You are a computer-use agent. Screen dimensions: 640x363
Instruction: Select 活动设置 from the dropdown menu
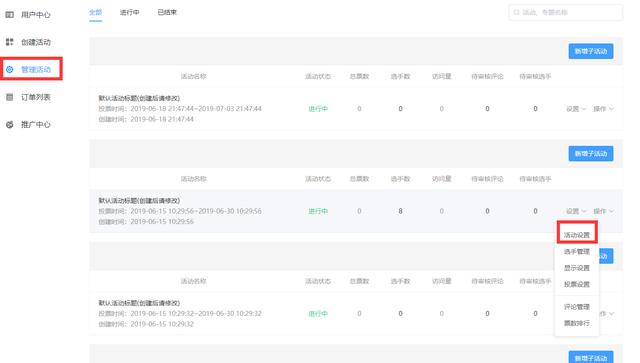(x=577, y=235)
